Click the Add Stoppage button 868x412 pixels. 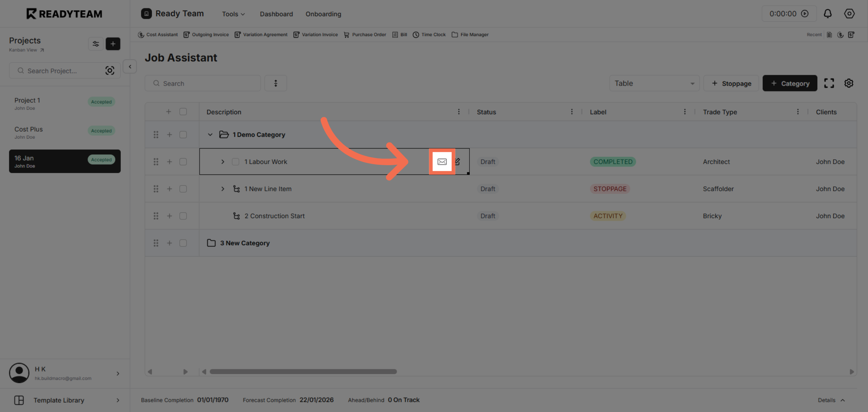731,83
